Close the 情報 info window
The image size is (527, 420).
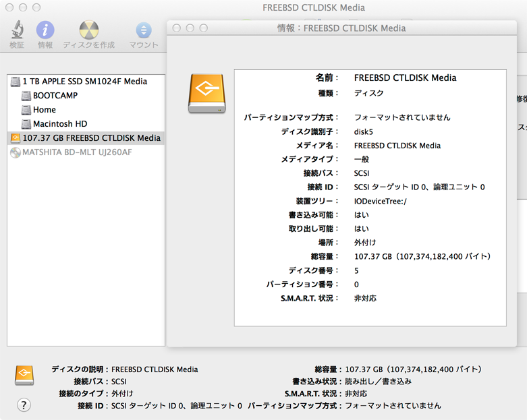tap(177, 28)
